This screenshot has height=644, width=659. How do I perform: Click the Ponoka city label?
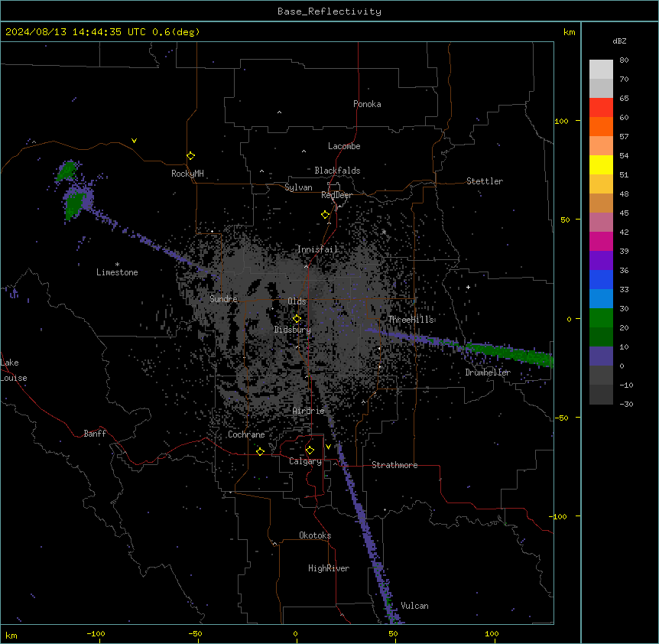point(367,104)
